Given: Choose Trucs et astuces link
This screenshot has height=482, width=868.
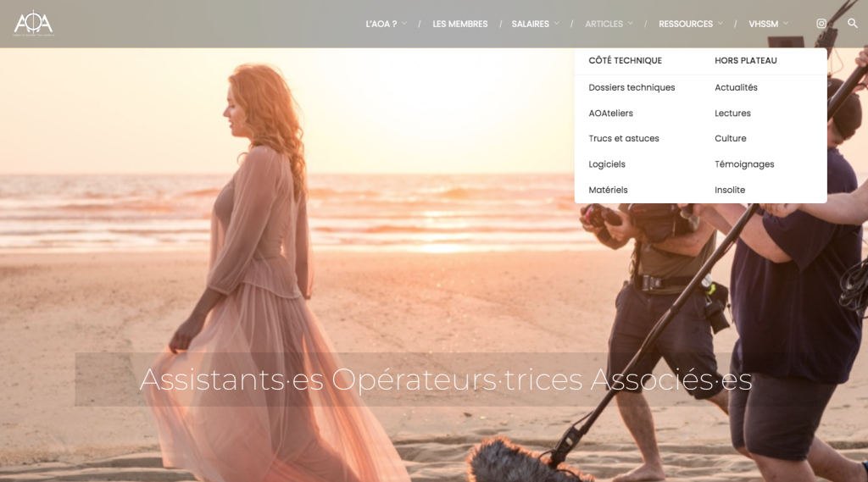Looking at the screenshot, I should tap(623, 138).
